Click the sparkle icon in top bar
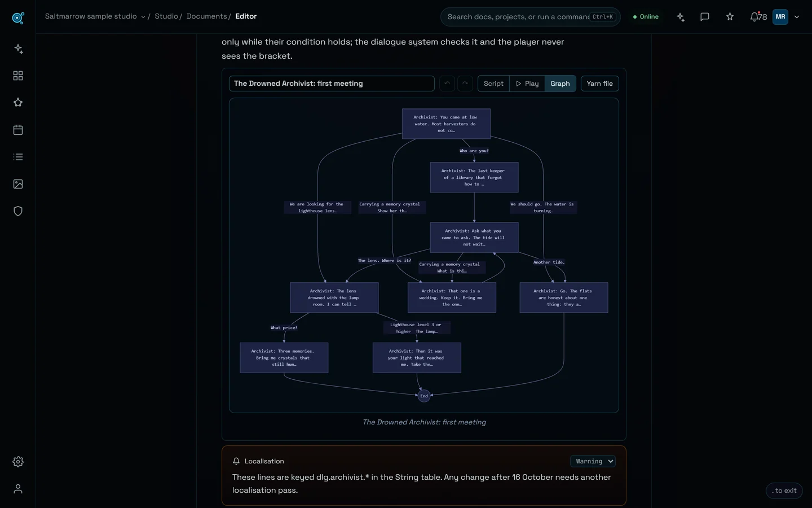This screenshot has height=508, width=812. (681, 17)
